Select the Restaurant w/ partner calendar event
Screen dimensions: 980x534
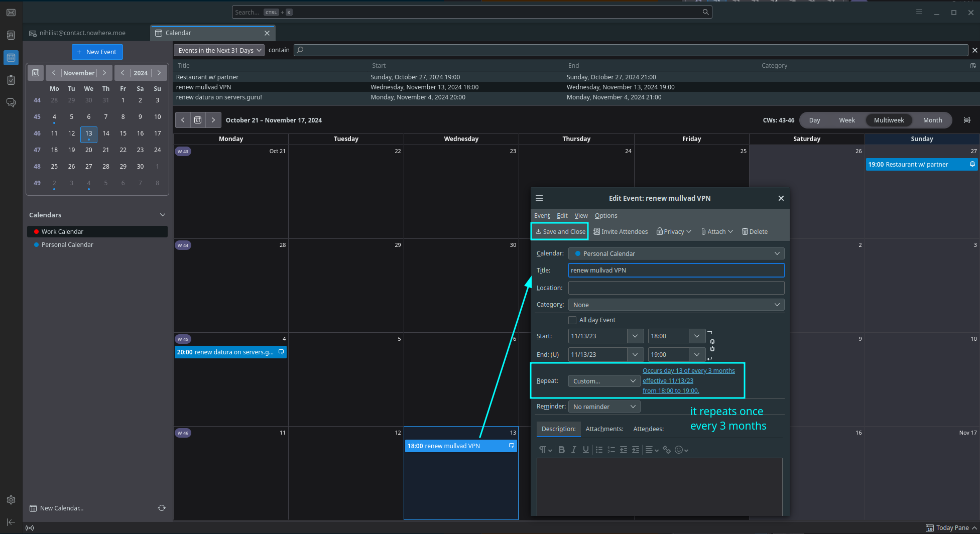(921, 164)
